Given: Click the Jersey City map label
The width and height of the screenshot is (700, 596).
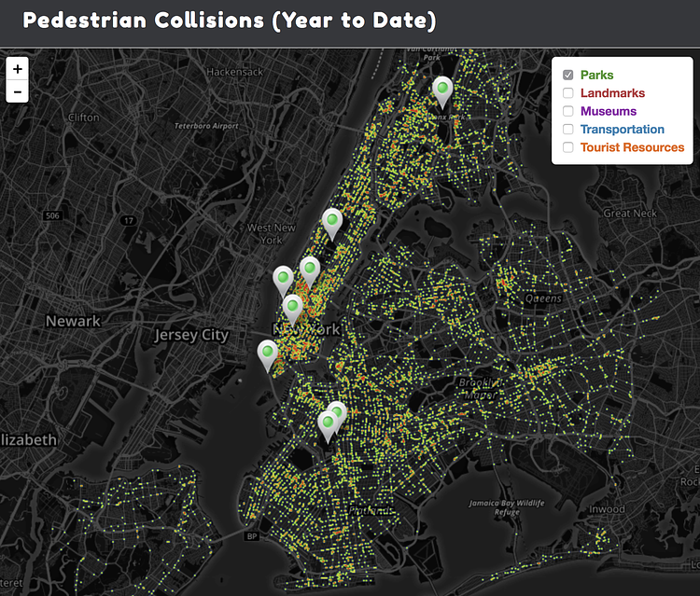Looking at the screenshot, I should click(191, 335).
